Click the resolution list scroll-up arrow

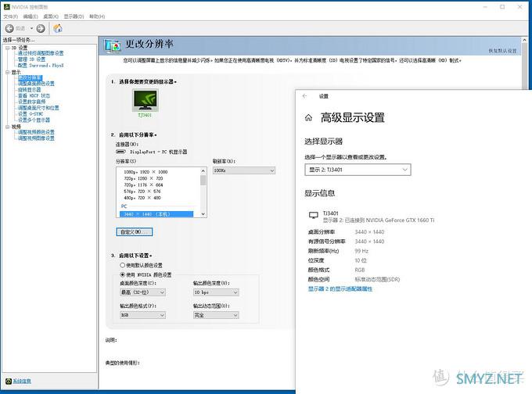coord(203,171)
